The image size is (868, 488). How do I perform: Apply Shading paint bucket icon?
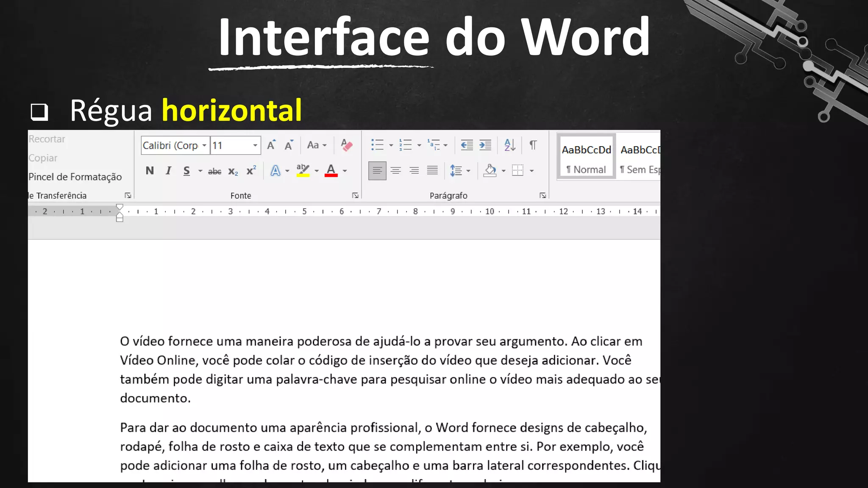click(x=490, y=171)
